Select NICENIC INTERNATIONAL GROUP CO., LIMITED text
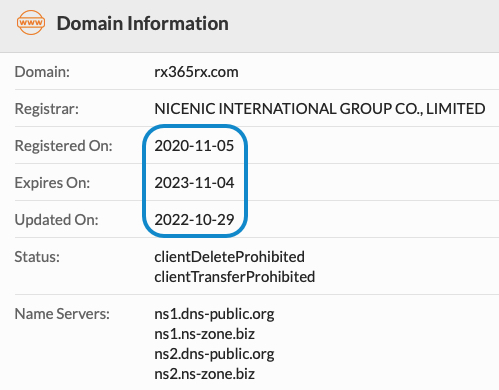 [320, 109]
